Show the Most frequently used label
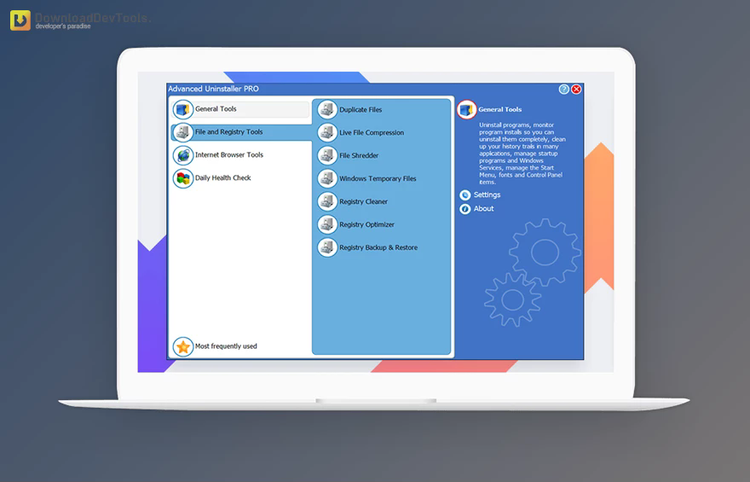Image resolution: width=750 pixels, height=482 pixels. click(226, 346)
